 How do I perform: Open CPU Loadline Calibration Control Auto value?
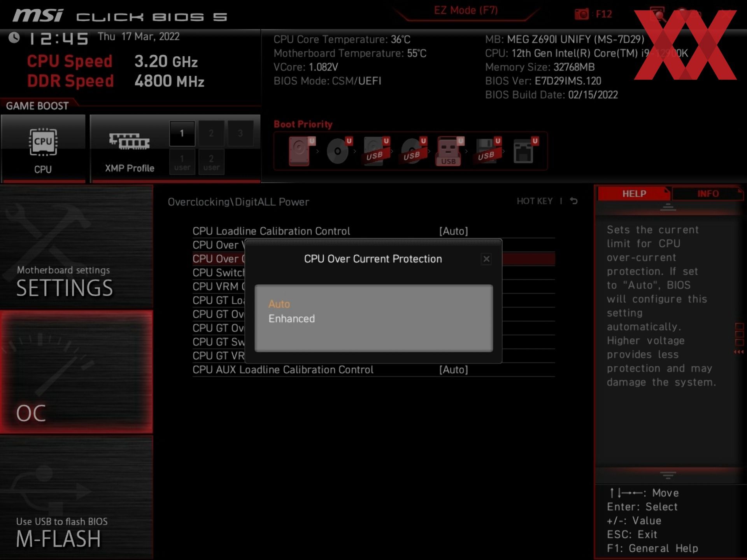point(453,231)
